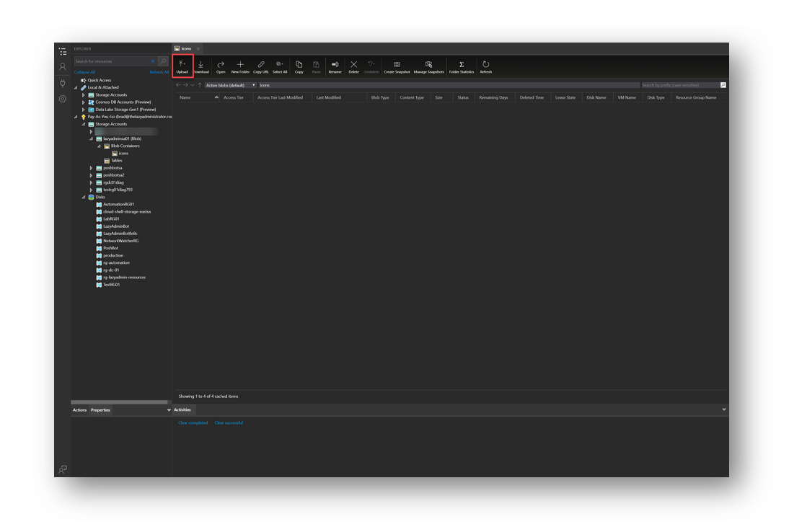This screenshot has width=789, height=532.
Task: Click the horizontal scrollbar under explorer tree
Action: point(119,402)
